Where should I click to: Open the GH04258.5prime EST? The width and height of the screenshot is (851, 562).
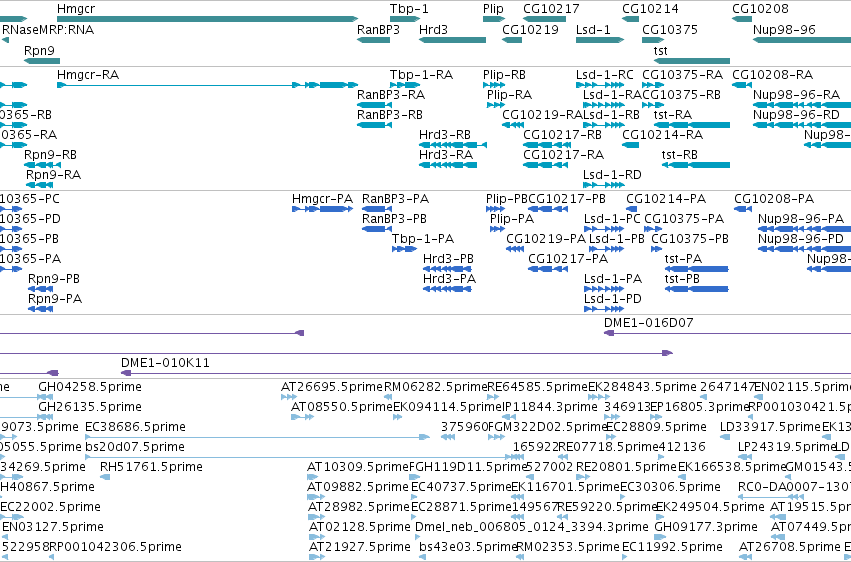(x=46, y=397)
